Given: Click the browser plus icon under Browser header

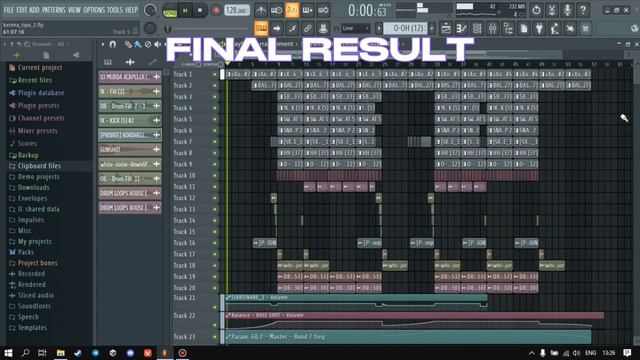Looking at the screenshot, I should 17,55.
